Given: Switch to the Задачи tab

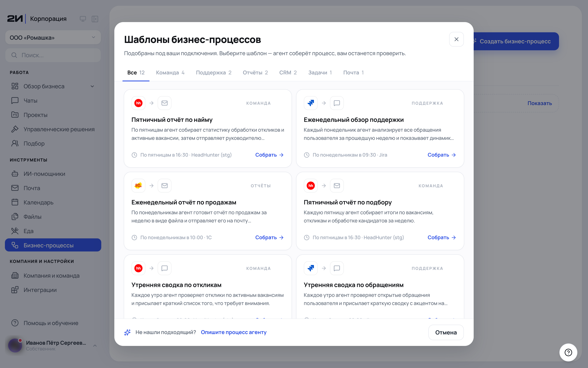Looking at the screenshot, I should 320,73.
